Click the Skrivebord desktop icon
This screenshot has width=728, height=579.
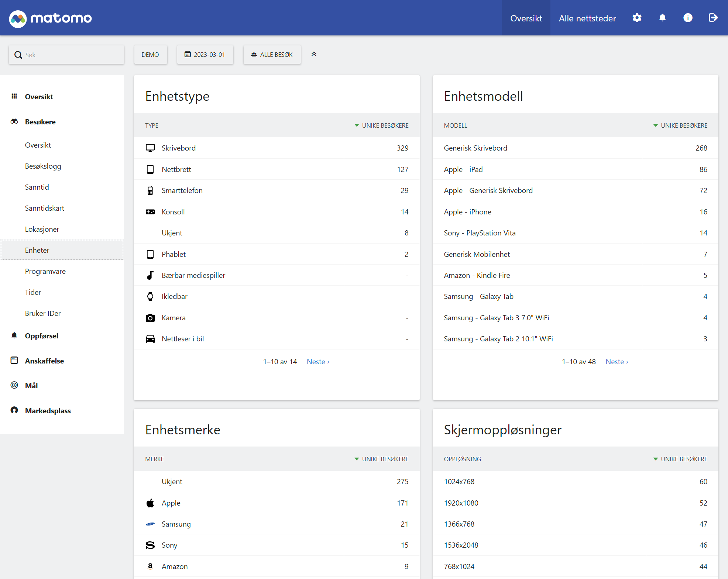pyautogui.click(x=150, y=148)
